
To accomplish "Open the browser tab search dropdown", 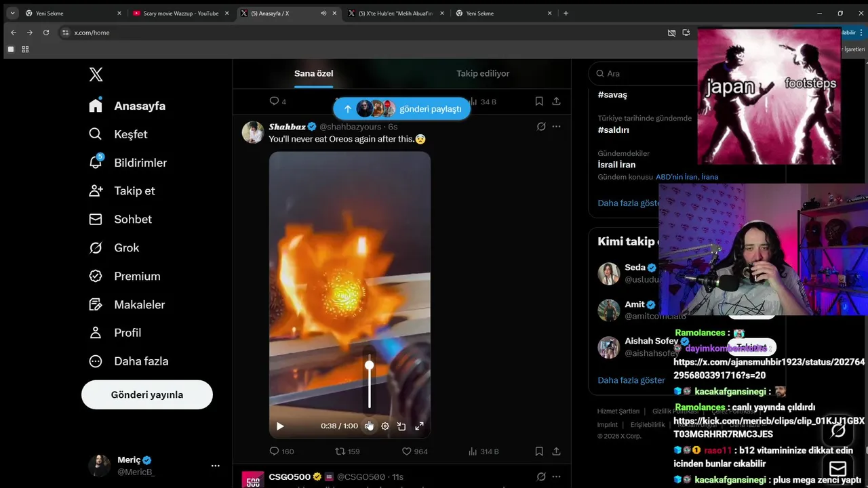I will point(12,13).
